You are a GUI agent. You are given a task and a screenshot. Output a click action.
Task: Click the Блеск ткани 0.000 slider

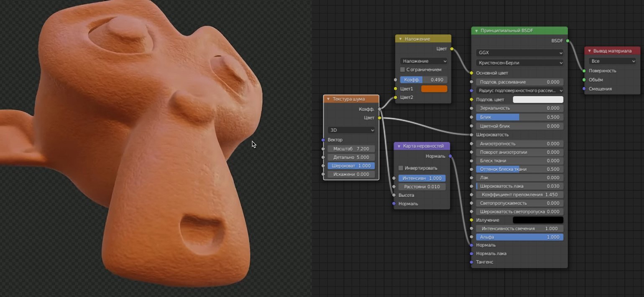(519, 161)
